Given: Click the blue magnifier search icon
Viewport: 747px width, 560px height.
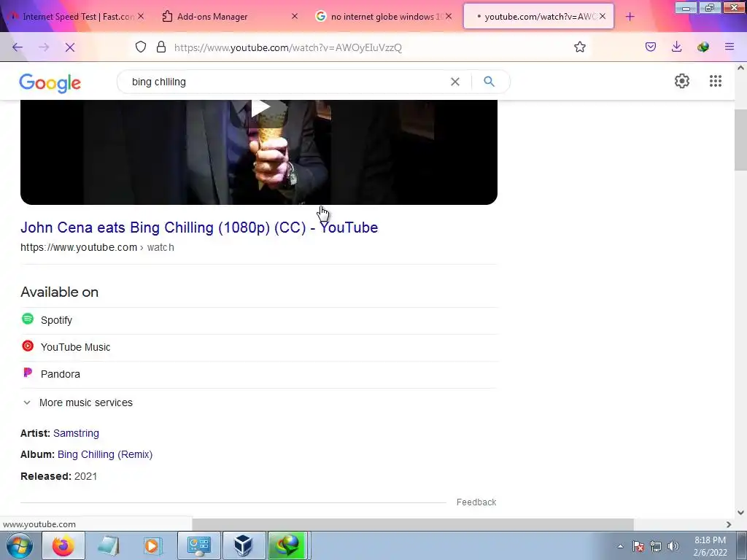Looking at the screenshot, I should coord(489,82).
